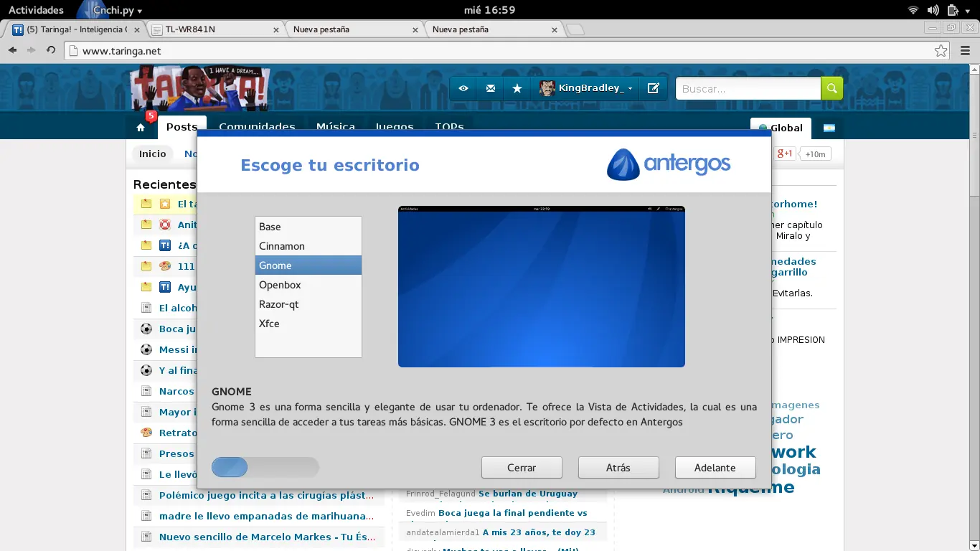Select Base in the desktop list
The height and width of the screenshot is (551, 980).
click(x=308, y=227)
